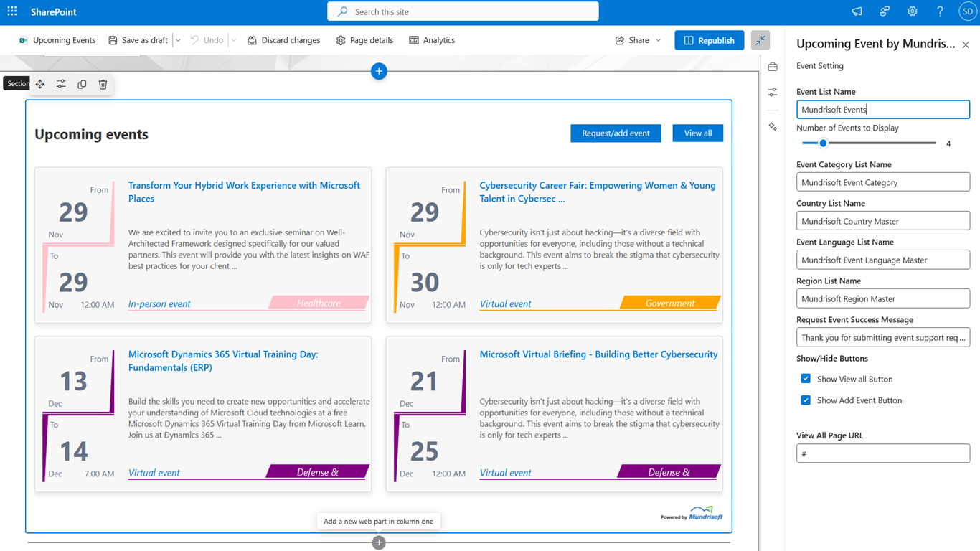Open Page details in command bar

(364, 40)
